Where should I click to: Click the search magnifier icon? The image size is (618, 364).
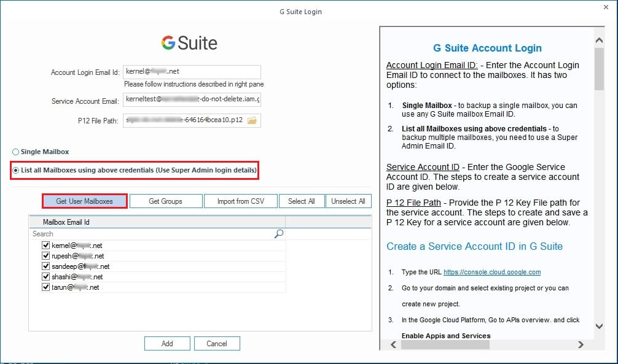tap(279, 234)
